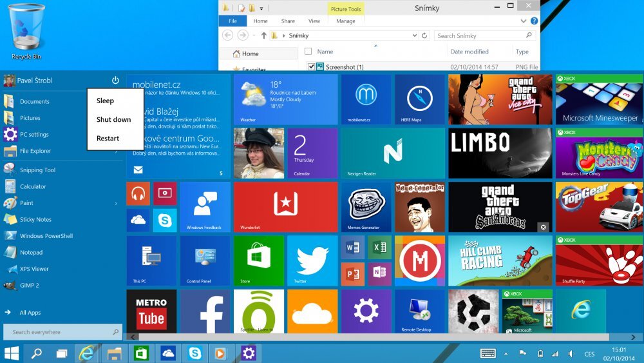The width and height of the screenshot is (644, 363).
Task: Launch Hill Climb Racing tile
Action: (x=500, y=260)
